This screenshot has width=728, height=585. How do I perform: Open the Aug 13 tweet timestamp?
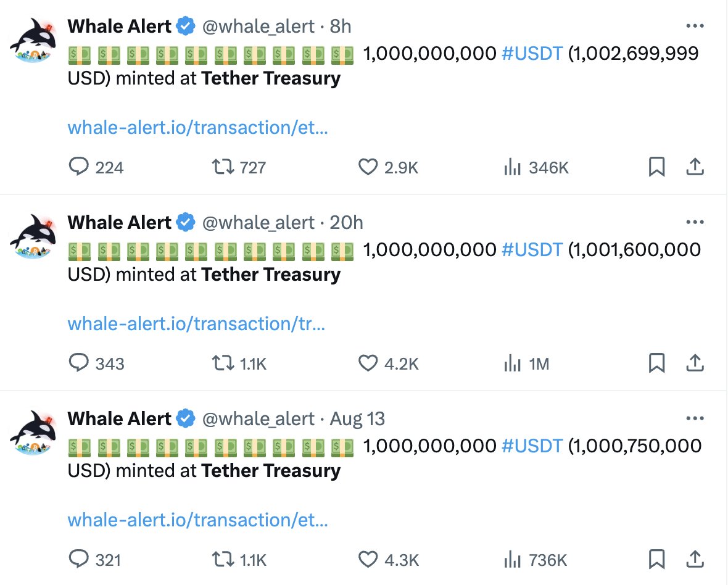[x=357, y=419]
